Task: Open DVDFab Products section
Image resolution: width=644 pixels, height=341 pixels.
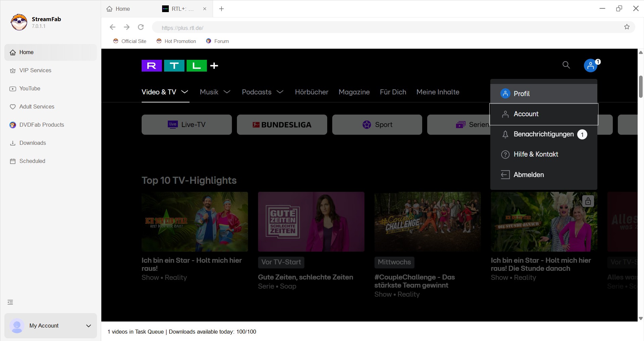Action: coord(42,125)
